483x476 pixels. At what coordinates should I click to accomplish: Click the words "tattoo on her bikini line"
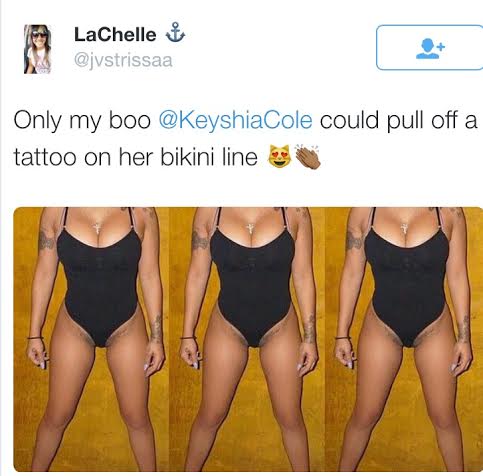[136, 157]
